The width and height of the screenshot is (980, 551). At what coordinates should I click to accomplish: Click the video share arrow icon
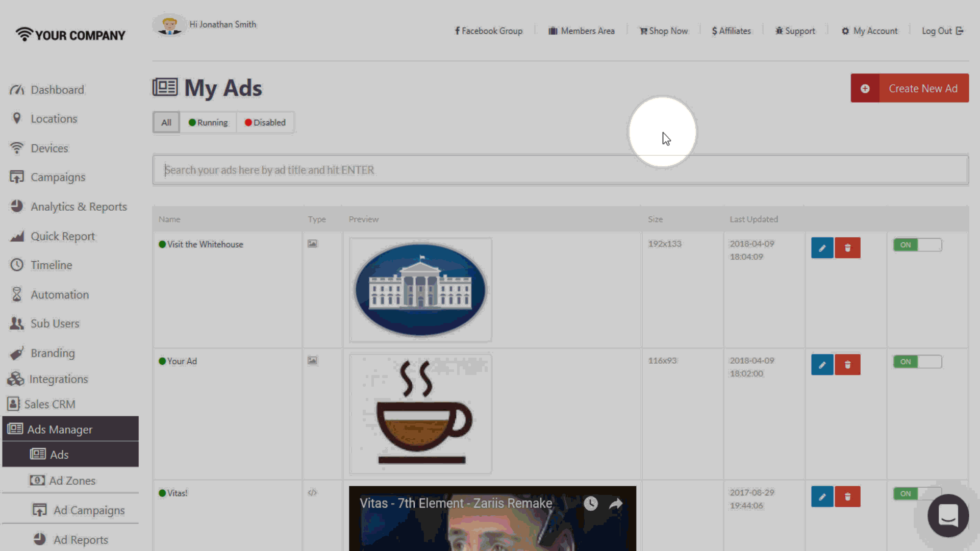(616, 504)
